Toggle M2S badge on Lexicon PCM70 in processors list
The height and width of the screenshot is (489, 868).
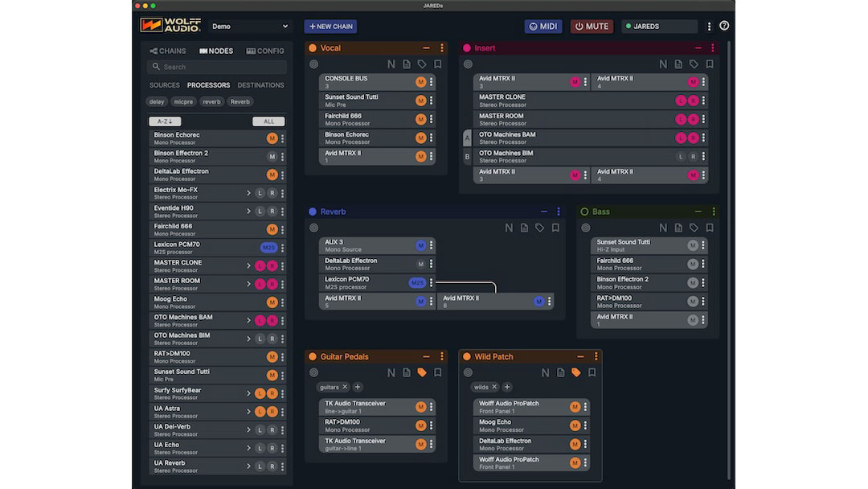268,248
